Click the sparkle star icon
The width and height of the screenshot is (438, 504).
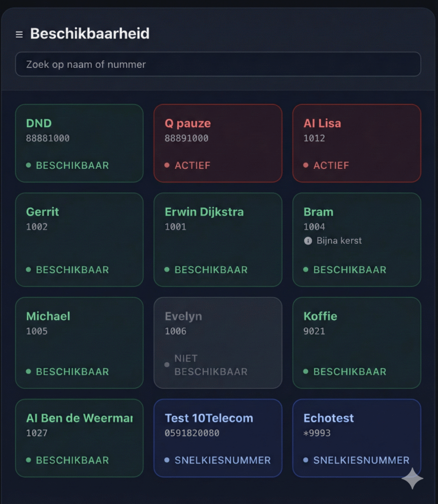412,478
